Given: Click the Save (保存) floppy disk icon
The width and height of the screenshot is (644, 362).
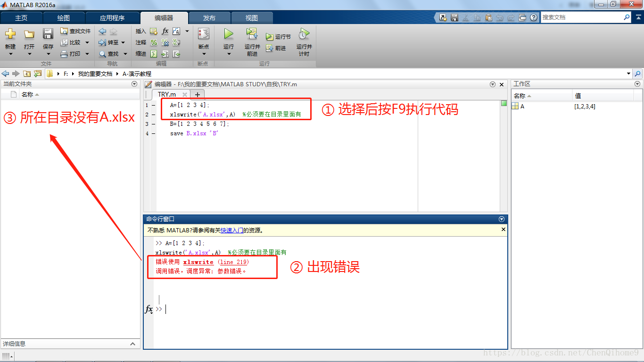Looking at the screenshot, I should tap(48, 34).
